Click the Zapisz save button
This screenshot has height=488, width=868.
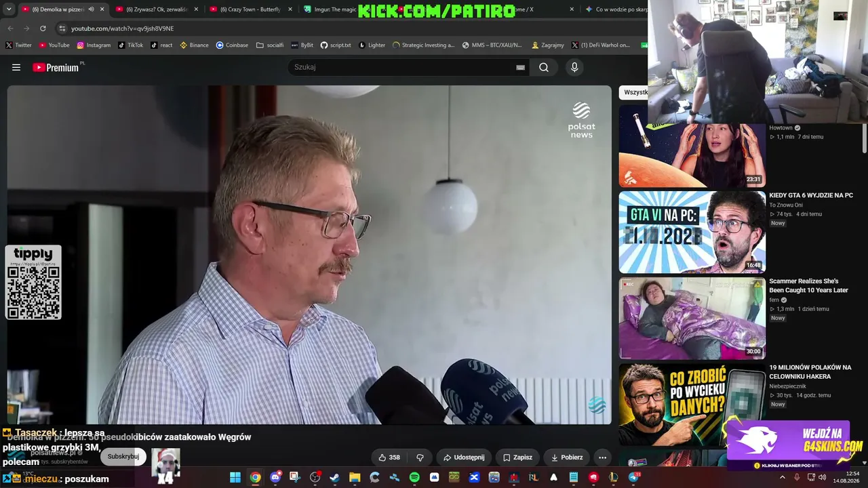[517, 457]
